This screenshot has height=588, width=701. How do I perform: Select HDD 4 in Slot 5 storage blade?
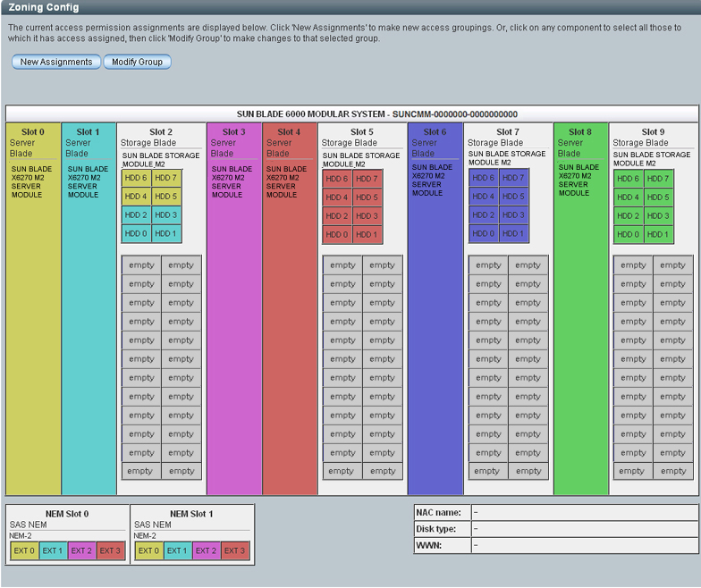tap(336, 197)
